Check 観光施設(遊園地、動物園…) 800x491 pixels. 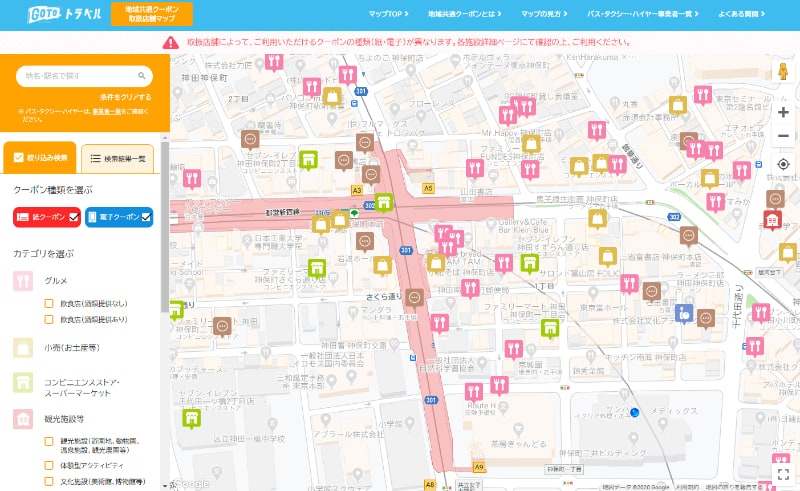coord(49,441)
